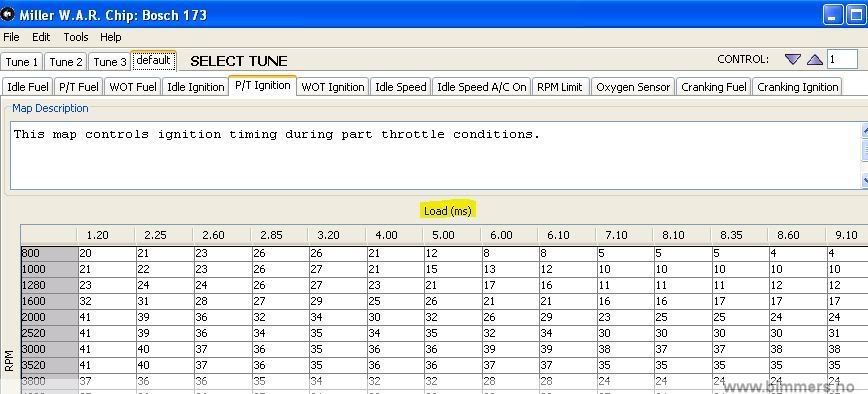The width and height of the screenshot is (868, 394).
Task: Select the Tune 3 tab
Action: (x=110, y=61)
